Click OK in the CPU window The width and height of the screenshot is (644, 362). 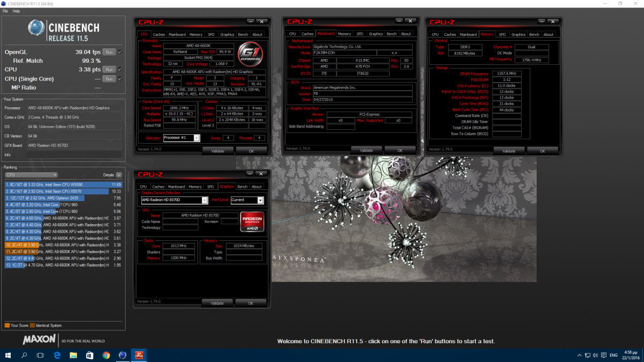251,151
